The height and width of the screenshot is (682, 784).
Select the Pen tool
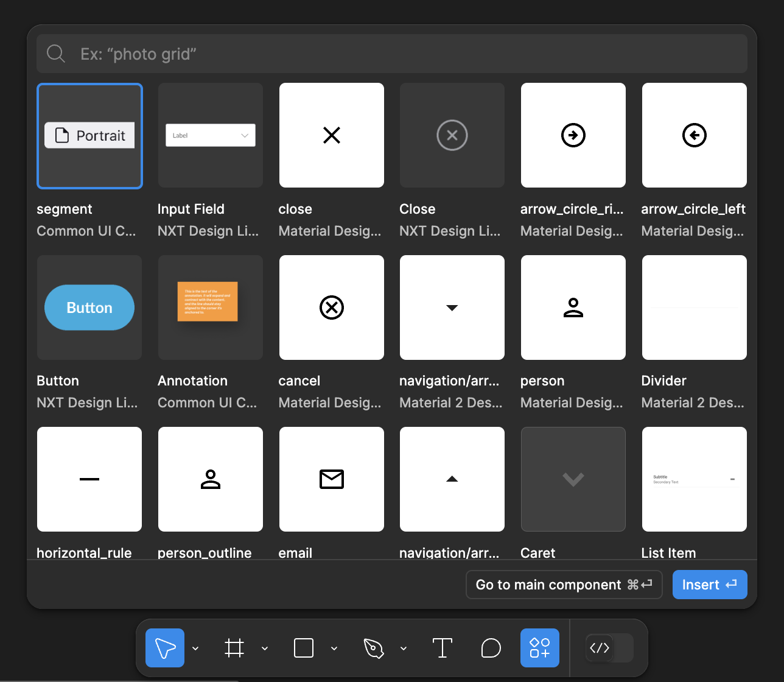pyautogui.click(x=374, y=648)
